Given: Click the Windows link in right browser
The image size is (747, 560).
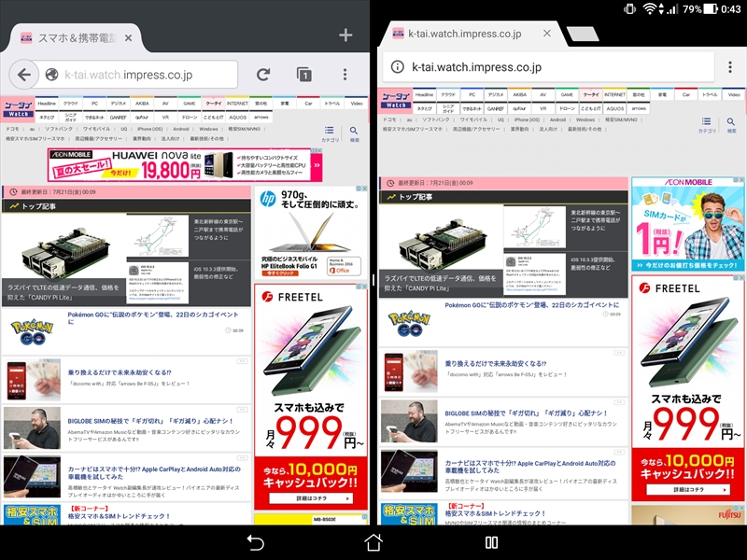Looking at the screenshot, I should click(x=585, y=120).
